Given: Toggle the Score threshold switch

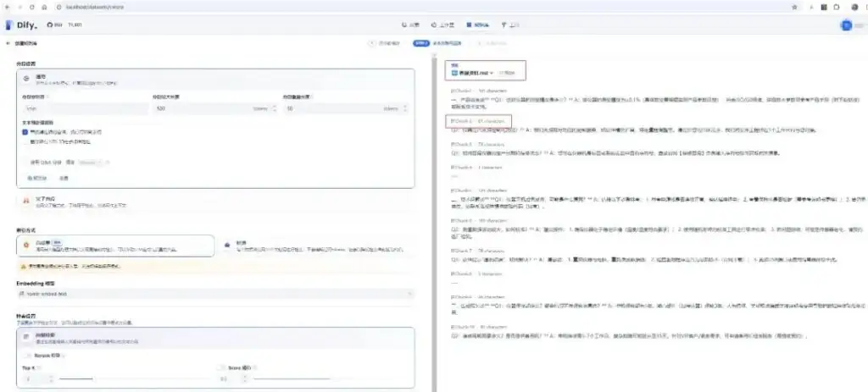Looking at the screenshot, I should pyautogui.click(x=222, y=367).
